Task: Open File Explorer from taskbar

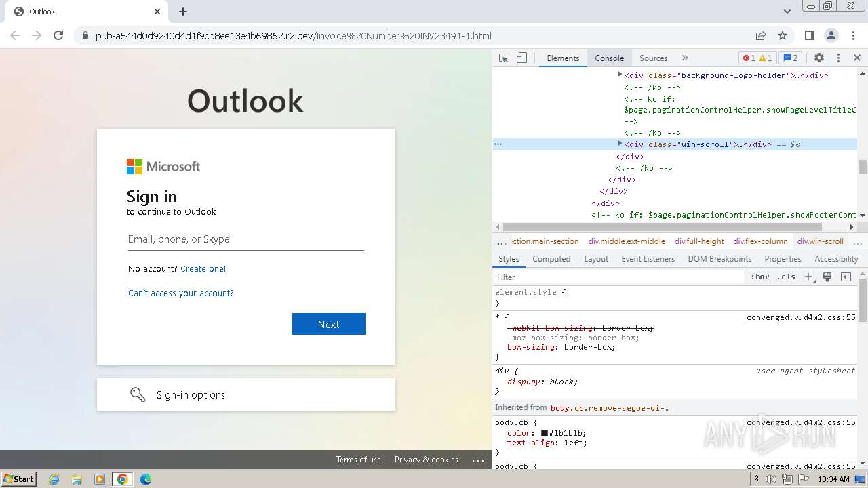Action: (77, 479)
